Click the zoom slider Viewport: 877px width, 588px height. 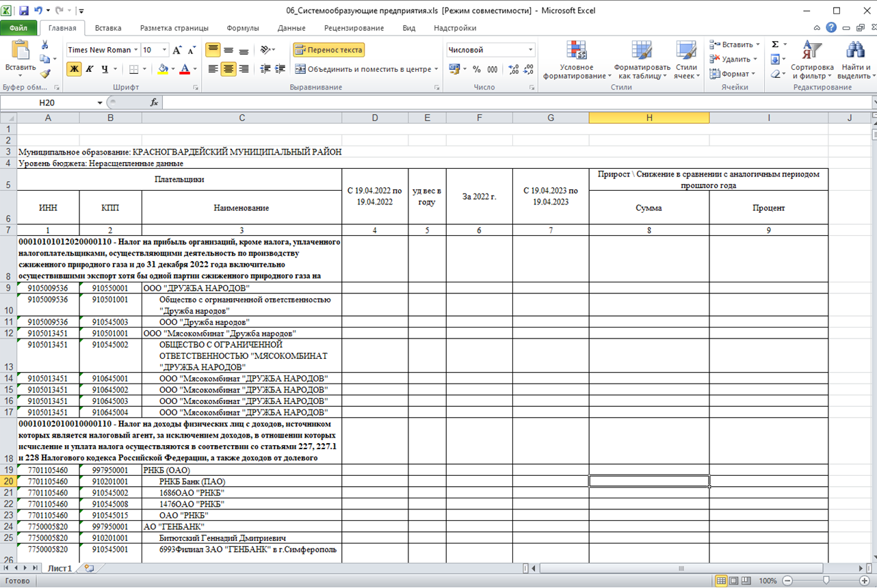(826, 581)
